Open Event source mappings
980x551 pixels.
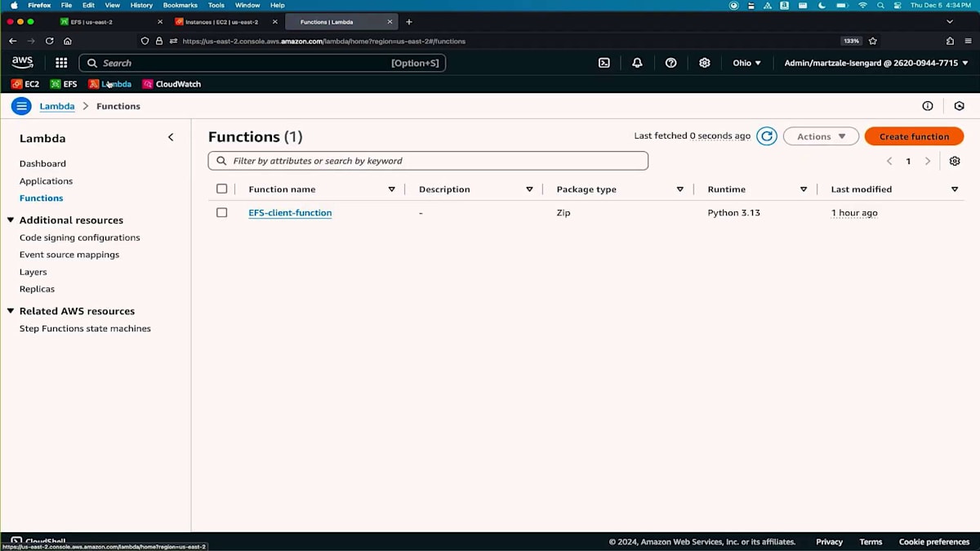(x=69, y=255)
